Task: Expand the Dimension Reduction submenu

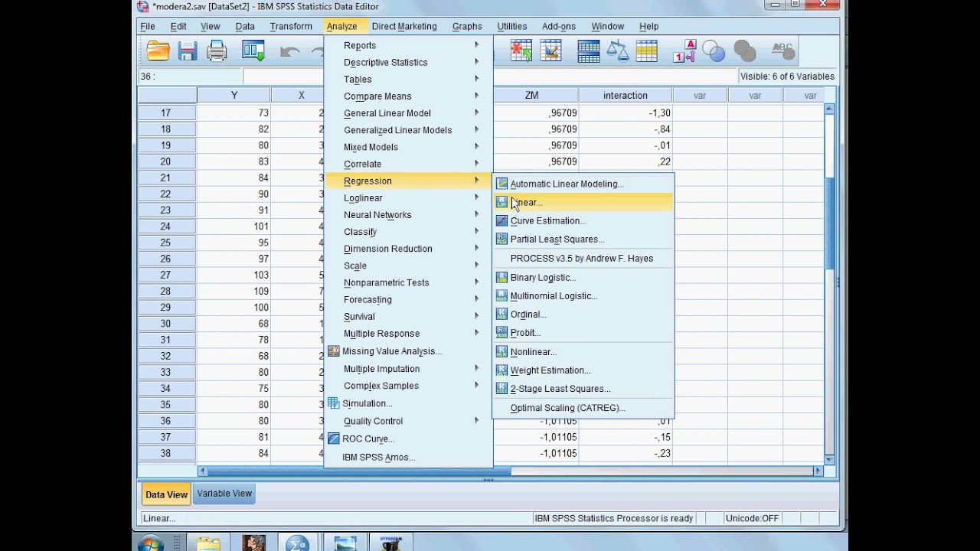Action: (x=407, y=248)
